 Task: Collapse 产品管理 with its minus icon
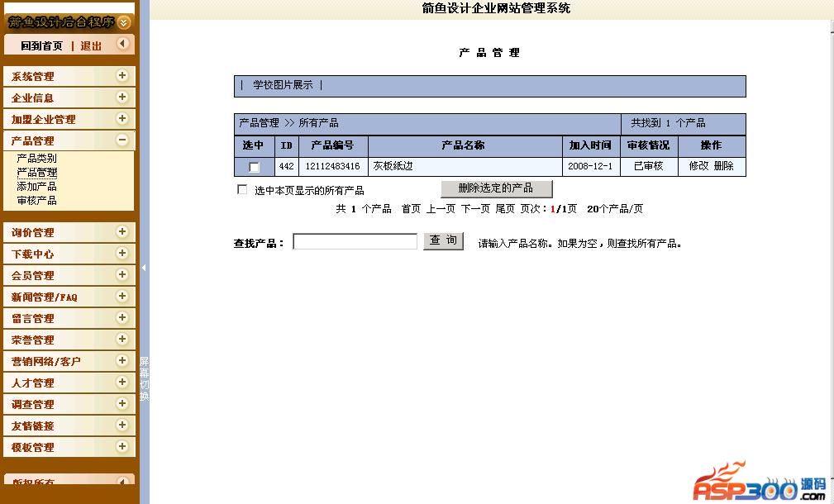click(122, 140)
